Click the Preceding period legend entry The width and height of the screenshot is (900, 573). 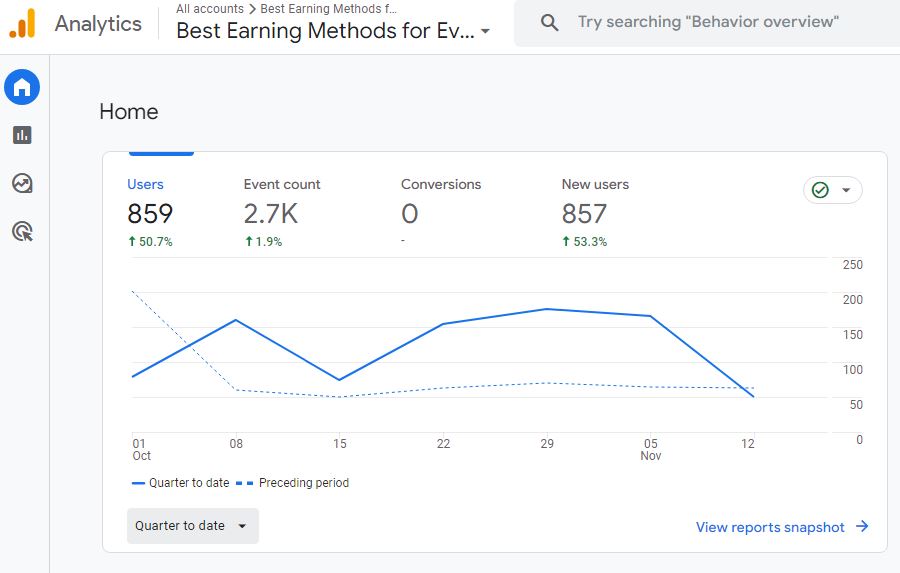(x=303, y=483)
